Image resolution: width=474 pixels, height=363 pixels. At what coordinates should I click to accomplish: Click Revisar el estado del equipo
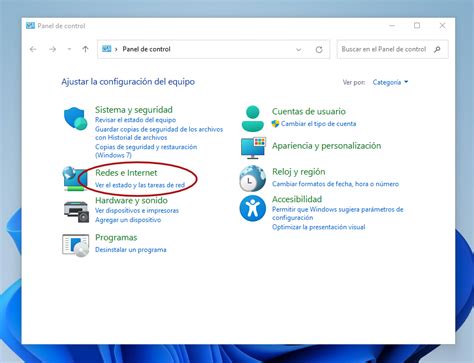point(135,120)
